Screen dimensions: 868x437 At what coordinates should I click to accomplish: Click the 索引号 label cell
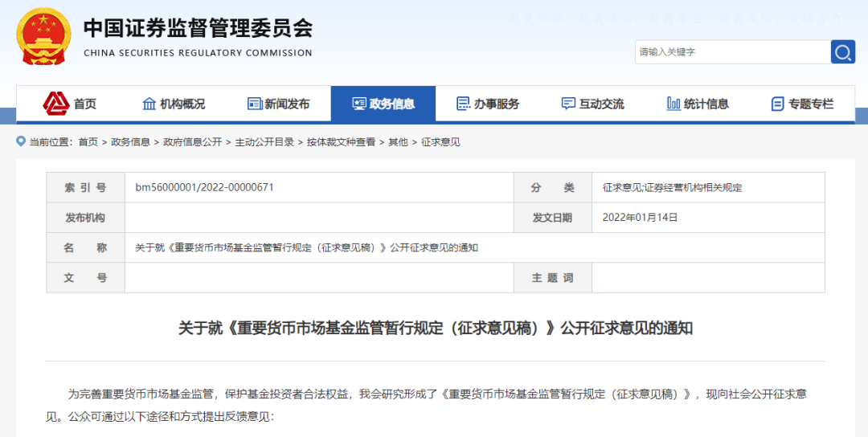86,187
